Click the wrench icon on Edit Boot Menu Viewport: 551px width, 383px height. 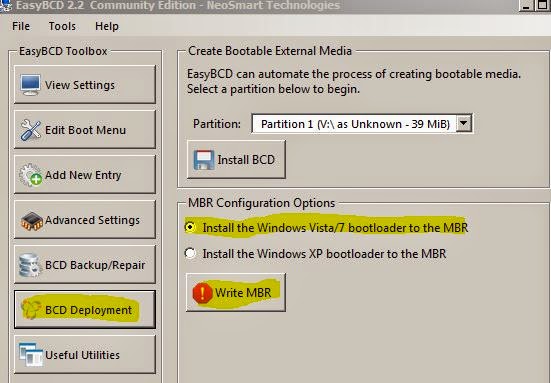(x=30, y=130)
